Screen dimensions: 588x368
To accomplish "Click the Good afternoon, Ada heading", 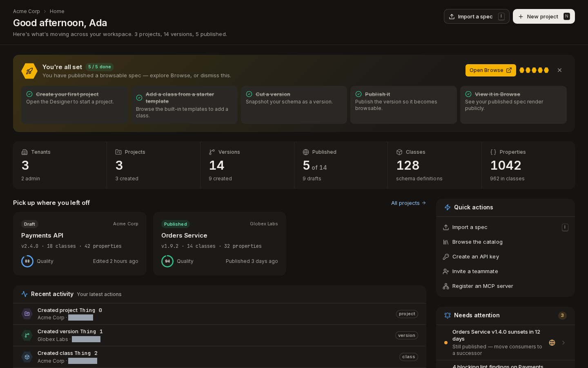I will (60, 23).
